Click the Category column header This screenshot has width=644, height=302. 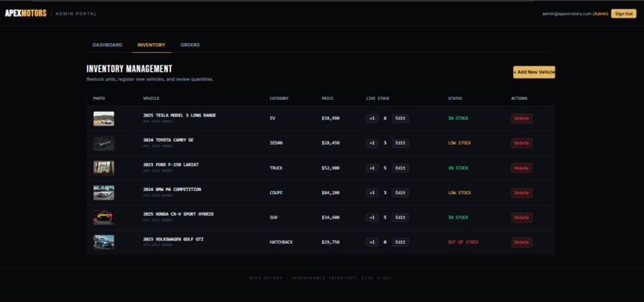(279, 98)
